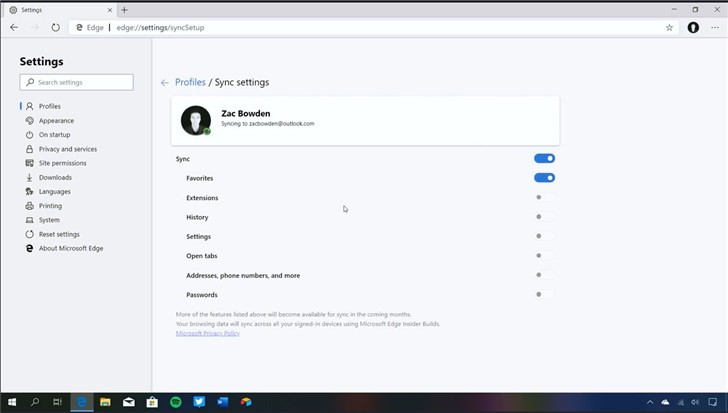Image resolution: width=728 pixels, height=413 pixels.
Task: Open Mail app from taskbar
Action: (x=129, y=402)
